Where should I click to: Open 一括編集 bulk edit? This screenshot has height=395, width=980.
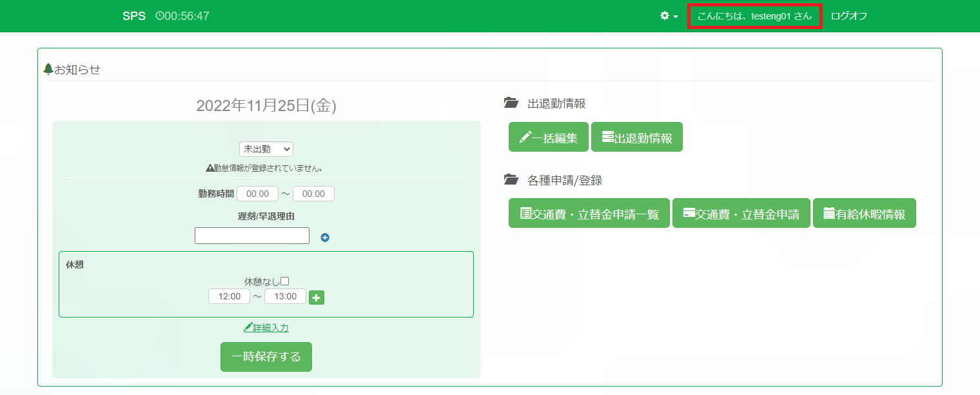coord(548,137)
